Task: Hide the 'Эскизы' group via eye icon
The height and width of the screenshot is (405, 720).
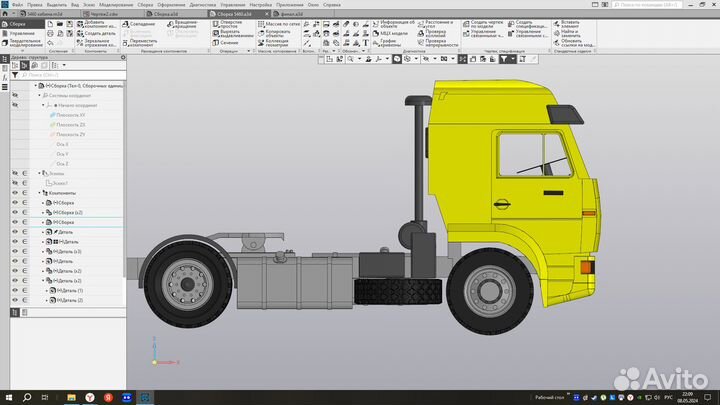Action: pyautogui.click(x=15, y=173)
